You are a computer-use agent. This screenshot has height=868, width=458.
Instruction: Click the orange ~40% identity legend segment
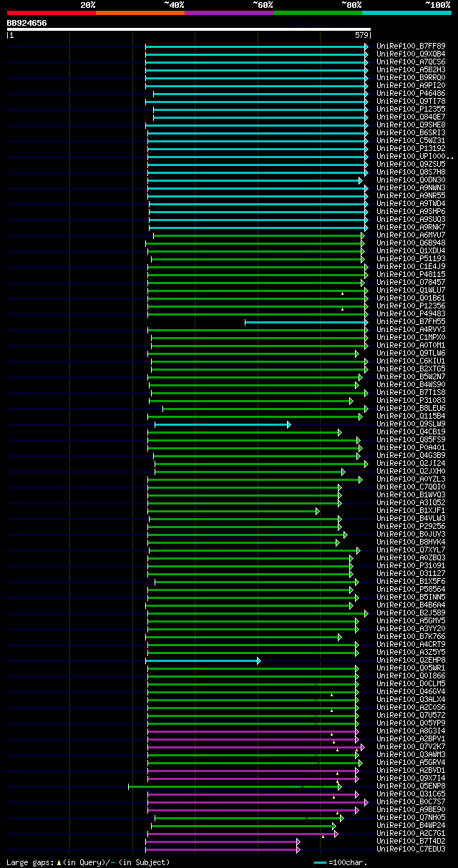(140, 12)
